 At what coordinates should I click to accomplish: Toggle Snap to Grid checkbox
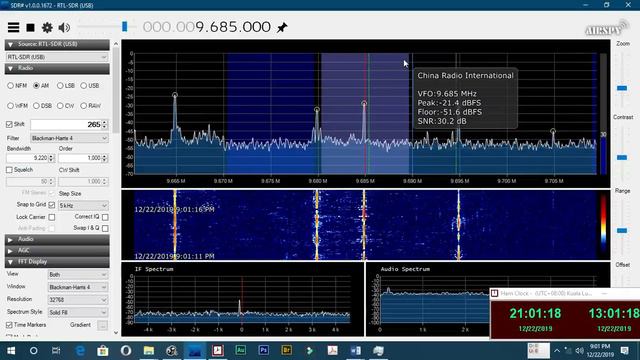coord(52,205)
